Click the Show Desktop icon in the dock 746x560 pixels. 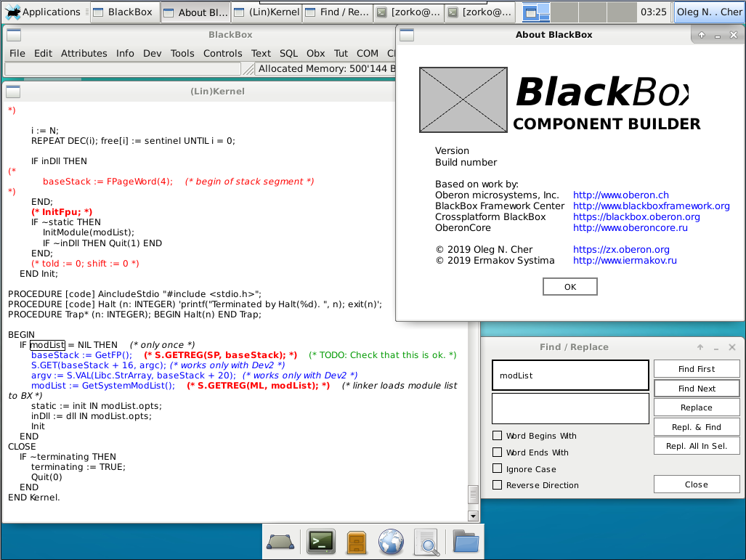pos(280,542)
